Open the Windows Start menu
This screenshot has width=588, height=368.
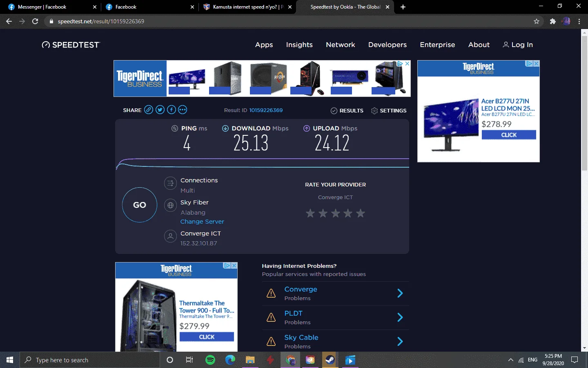point(10,360)
